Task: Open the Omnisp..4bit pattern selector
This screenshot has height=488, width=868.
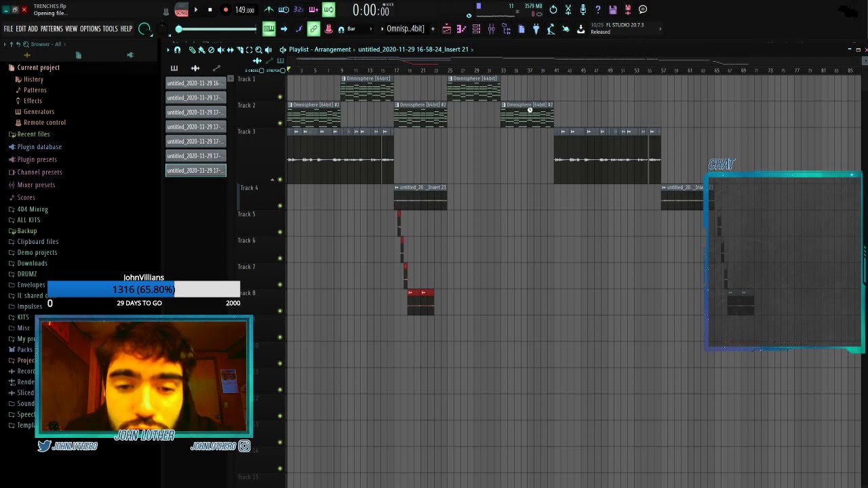Action: [x=406, y=29]
